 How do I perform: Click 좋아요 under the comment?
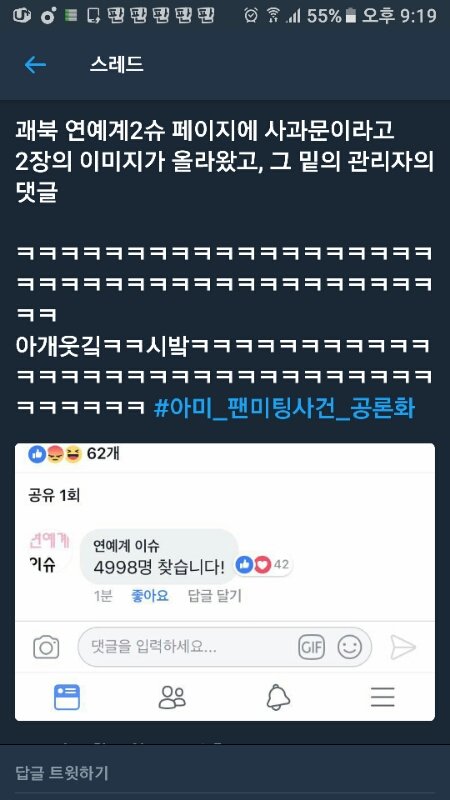pyautogui.click(x=149, y=595)
